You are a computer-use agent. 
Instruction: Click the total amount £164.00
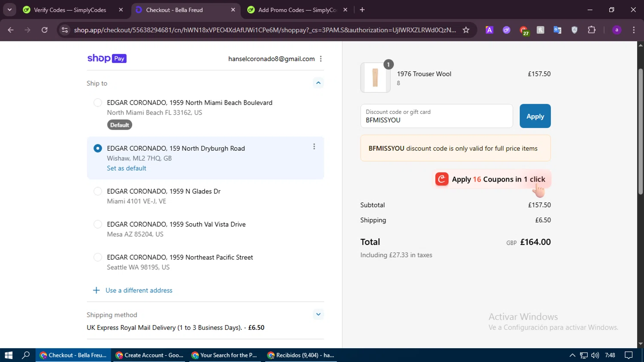click(x=535, y=242)
